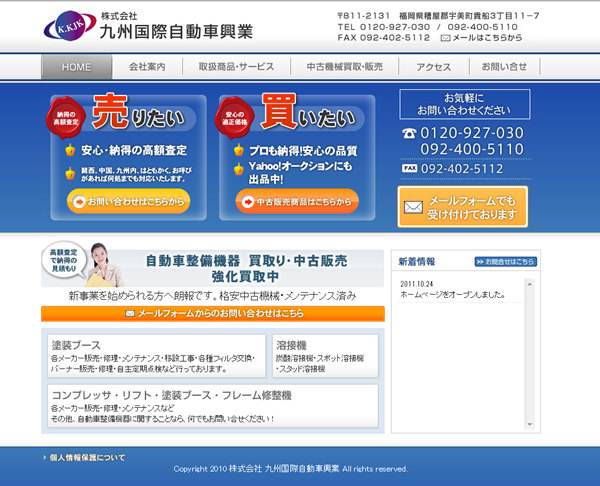Click the red 納得の高額査定 seal badge
Viewport: 600px width, 486px height.
65,118
